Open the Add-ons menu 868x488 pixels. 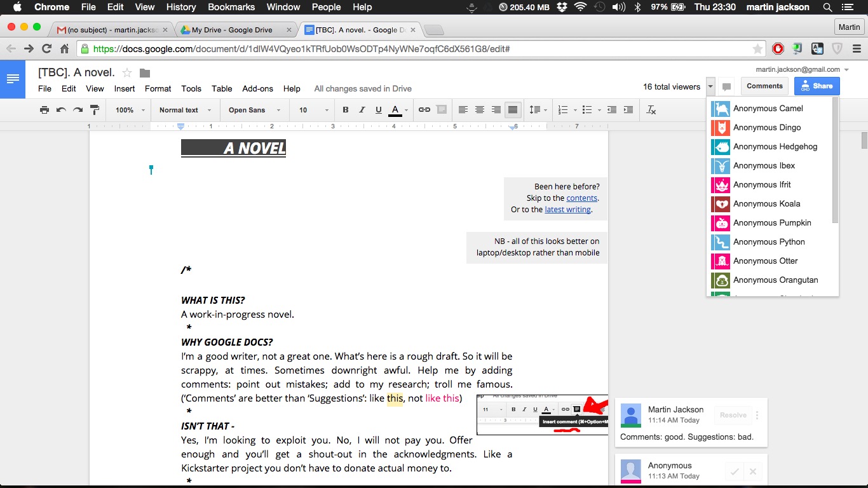tap(257, 89)
